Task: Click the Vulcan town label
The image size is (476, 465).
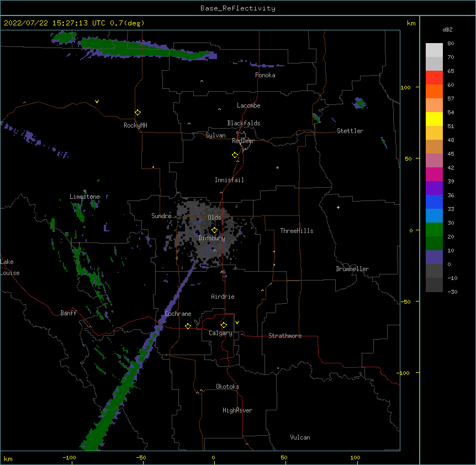Action: point(300,437)
